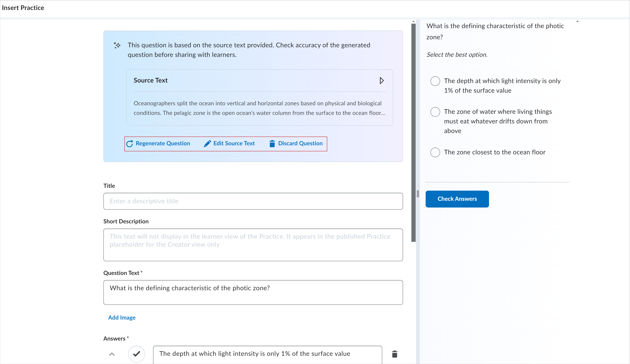The height and width of the screenshot is (364, 630).
Task: Click the Edit Source Text pencil icon
Action: [207, 144]
